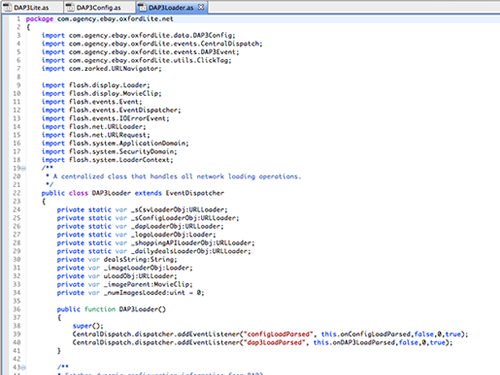The width and height of the screenshot is (500, 375).
Task: Click the file icon on DAP3Config.as tab
Action: point(70,7)
